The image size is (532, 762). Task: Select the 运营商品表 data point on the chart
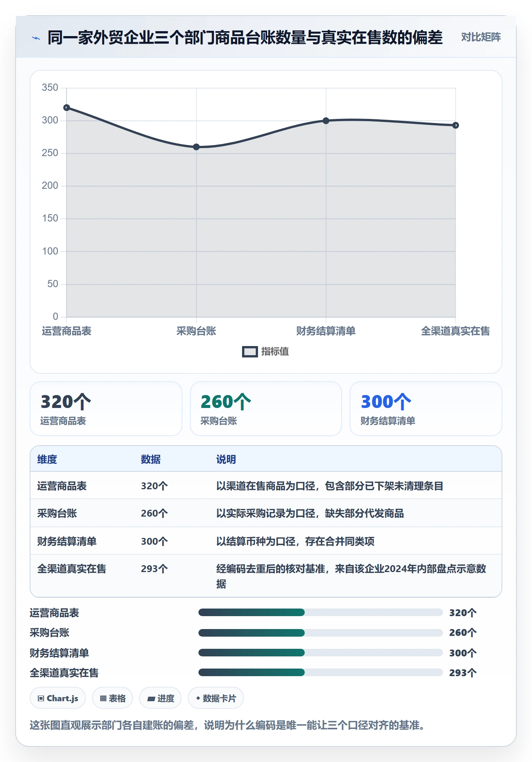click(66, 108)
